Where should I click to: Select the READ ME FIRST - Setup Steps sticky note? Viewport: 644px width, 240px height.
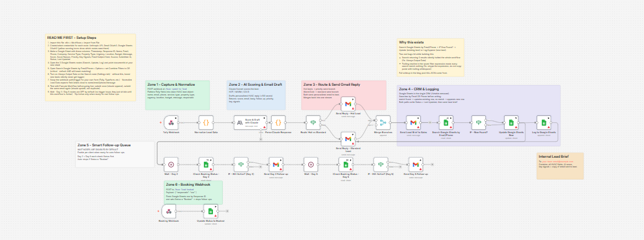coord(90,67)
